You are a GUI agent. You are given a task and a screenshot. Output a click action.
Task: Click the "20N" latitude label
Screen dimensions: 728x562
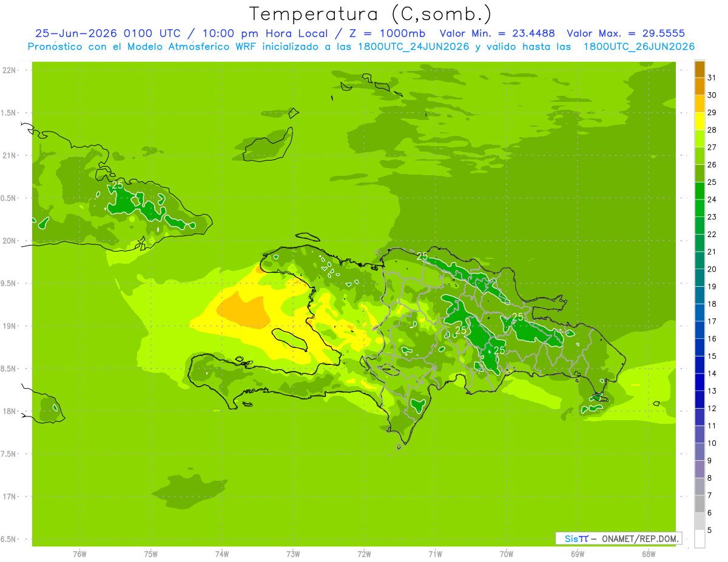tap(9, 241)
